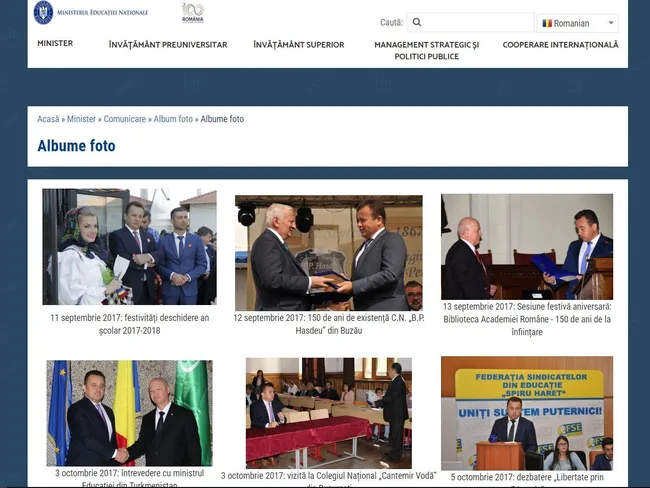This screenshot has height=488, width=650.
Task: Open Management Strategic și Politici Publice menu
Action: coord(427,50)
